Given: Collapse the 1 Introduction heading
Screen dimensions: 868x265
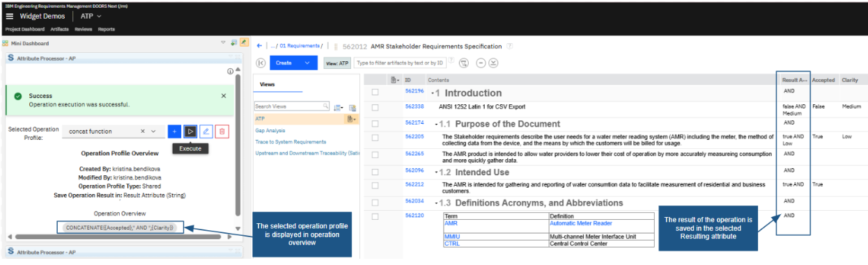Looking at the screenshot, I should tap(433, 93).
